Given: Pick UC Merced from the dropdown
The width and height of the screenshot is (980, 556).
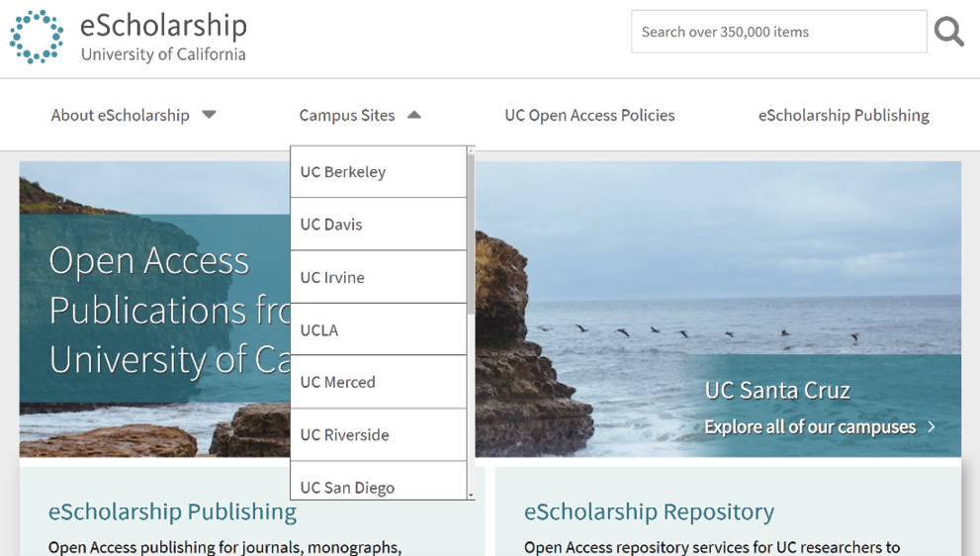Looking at the screenshot, I should pyautogui.click(x=378, y=382).
